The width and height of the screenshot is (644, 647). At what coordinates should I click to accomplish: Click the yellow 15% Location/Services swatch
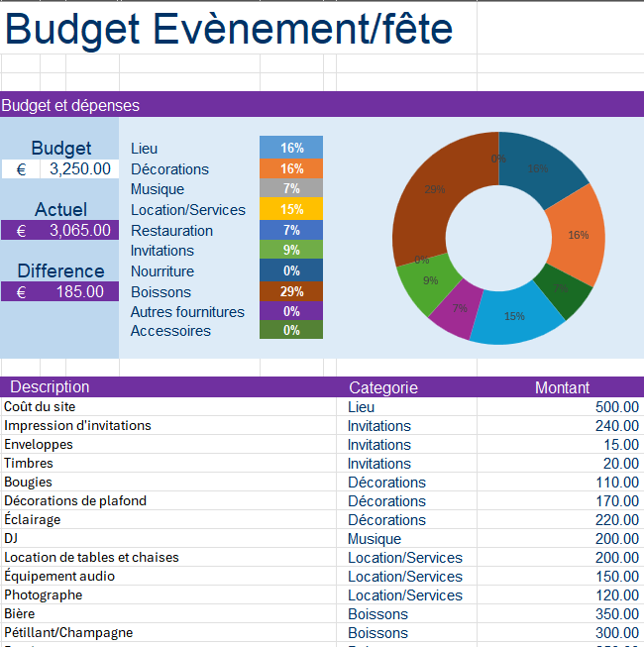pyautogui.click(x=291, y=209)
